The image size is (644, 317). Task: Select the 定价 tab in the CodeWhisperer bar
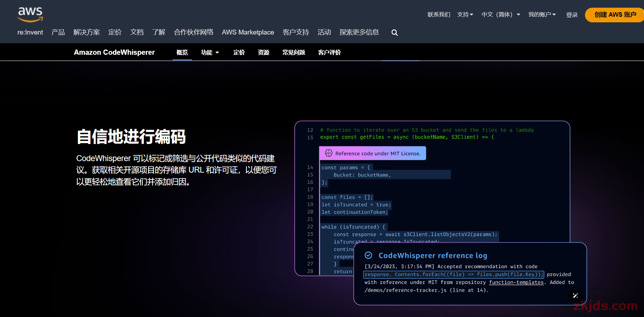pyautogui.click(x=239, y=52)
